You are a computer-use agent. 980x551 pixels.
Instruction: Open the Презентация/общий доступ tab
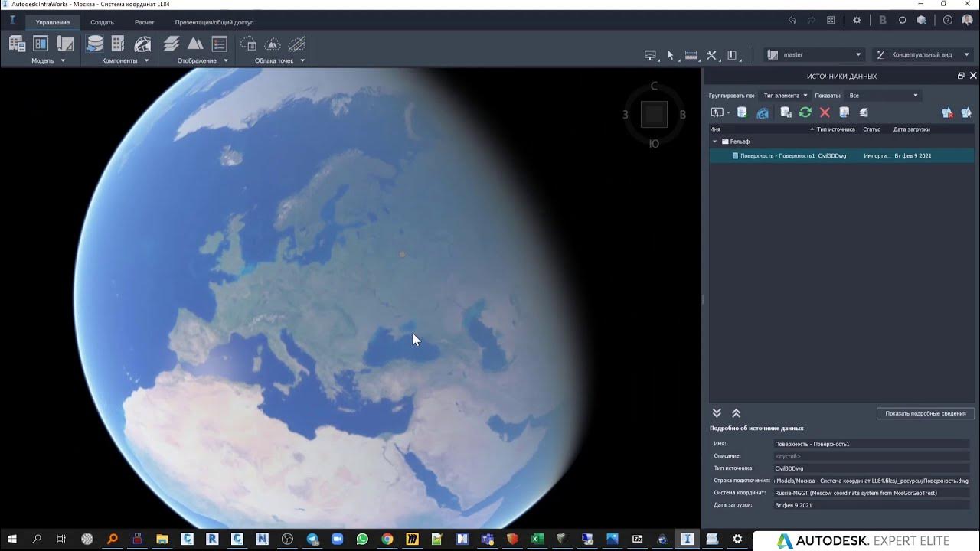pyautogui.click(x=214, y=22)
